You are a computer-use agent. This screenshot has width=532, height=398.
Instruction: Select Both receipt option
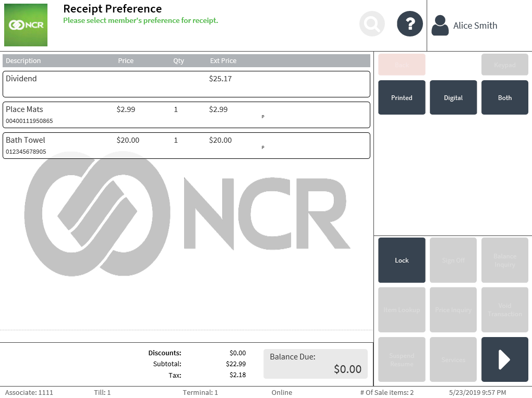click(x=504, y=97)
